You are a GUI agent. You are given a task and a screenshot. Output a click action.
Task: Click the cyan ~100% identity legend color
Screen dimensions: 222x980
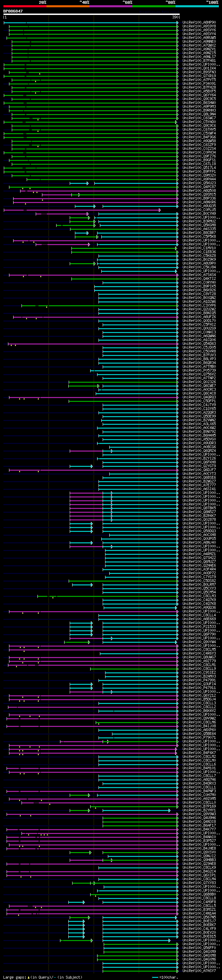tap(197, 7)
